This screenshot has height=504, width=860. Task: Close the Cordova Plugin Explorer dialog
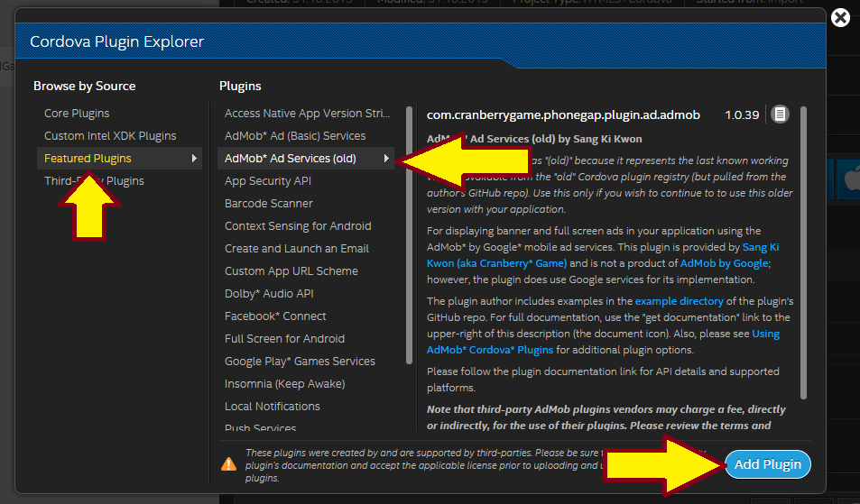(839, 18)
